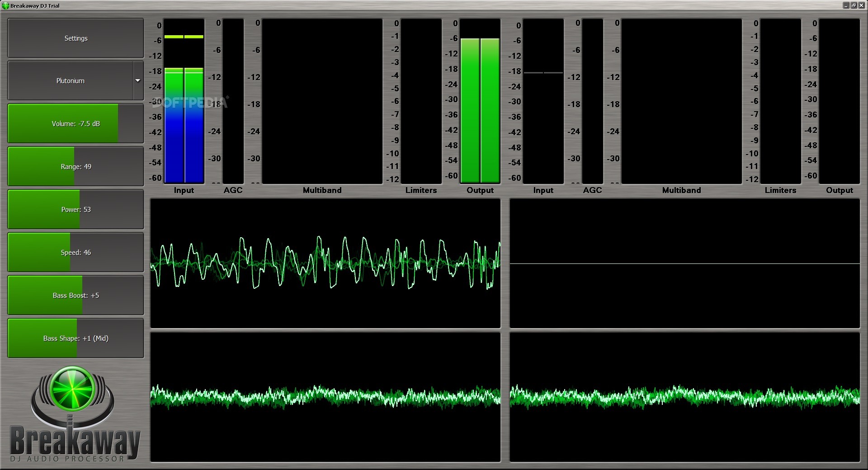
Task: Click the right deck flat-line oscilloscope
Action: 684,263
